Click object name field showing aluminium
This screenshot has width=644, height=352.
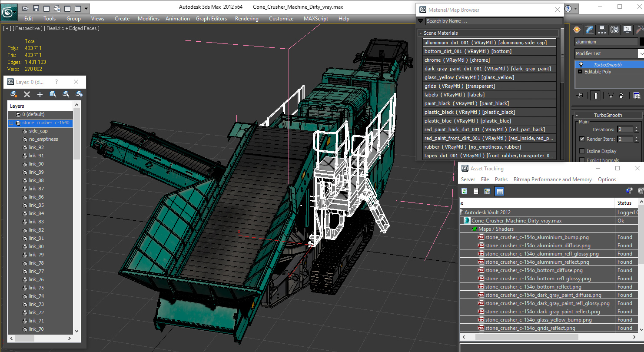coord(606,42)
